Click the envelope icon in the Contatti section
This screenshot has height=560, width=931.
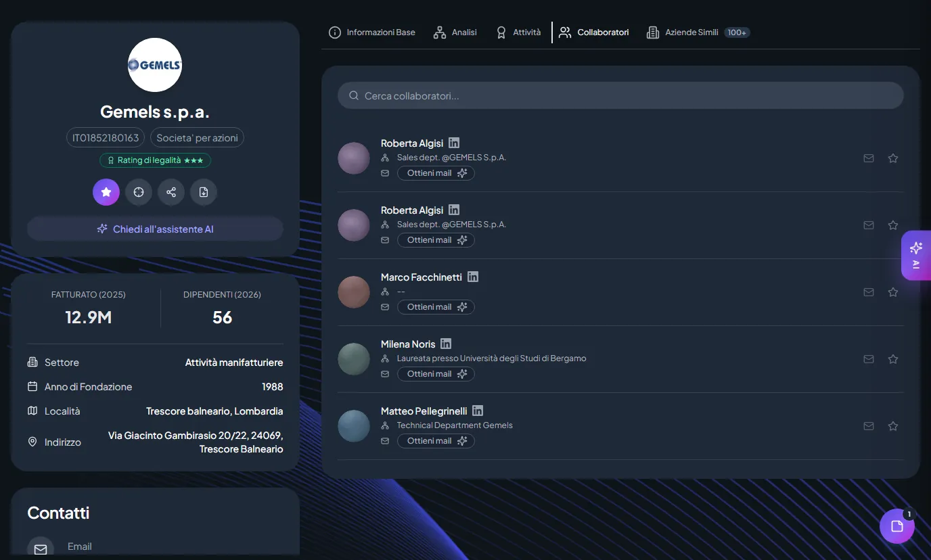(41, 549)
